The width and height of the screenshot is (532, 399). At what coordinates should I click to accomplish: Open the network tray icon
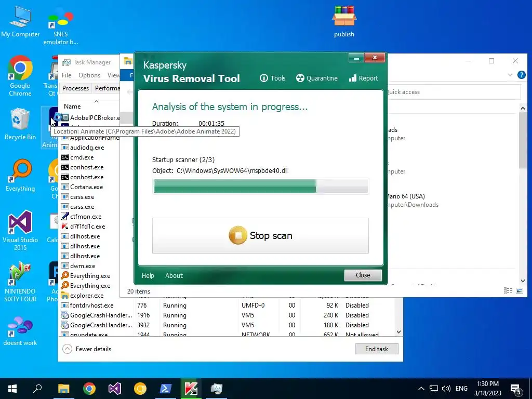click(x=434, y=389)
